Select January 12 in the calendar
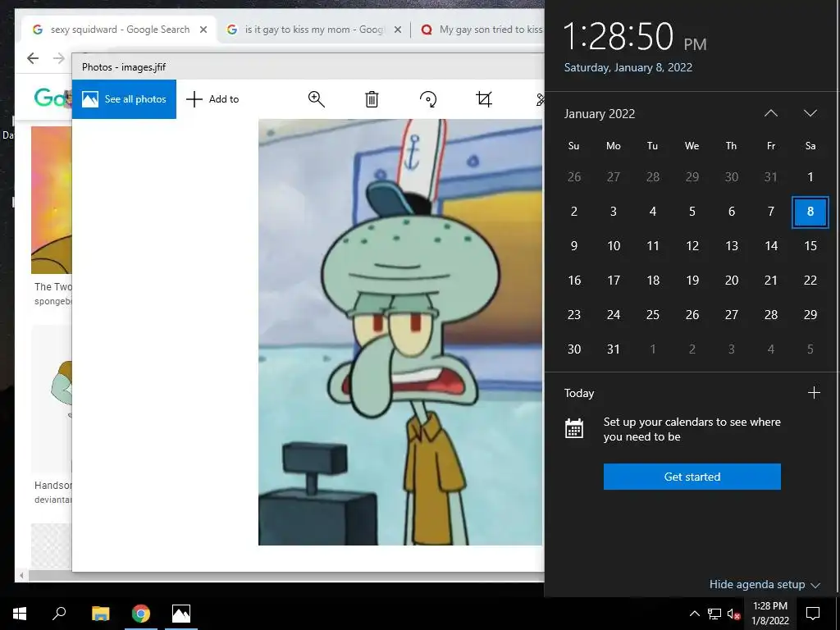 coord(692,246)
